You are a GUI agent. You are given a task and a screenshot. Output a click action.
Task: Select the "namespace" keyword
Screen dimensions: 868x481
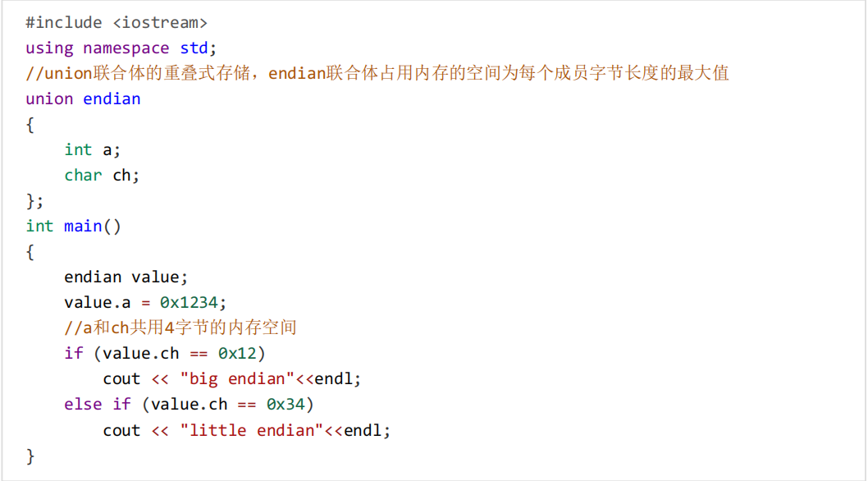coord(126,48)
